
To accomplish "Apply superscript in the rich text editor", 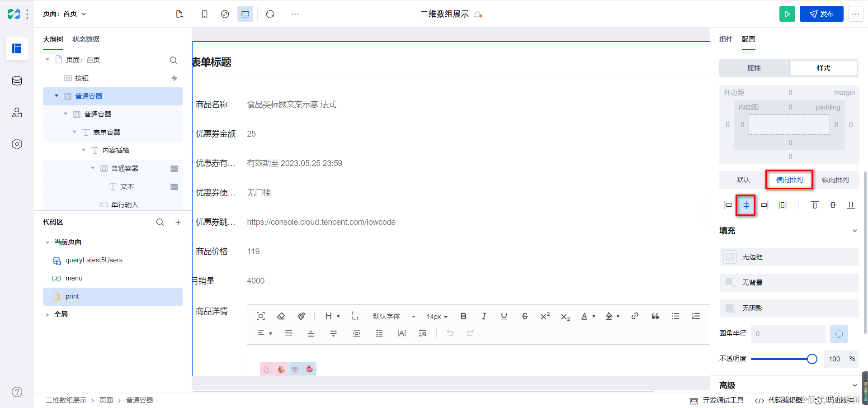I will click(x=545, y=316).
